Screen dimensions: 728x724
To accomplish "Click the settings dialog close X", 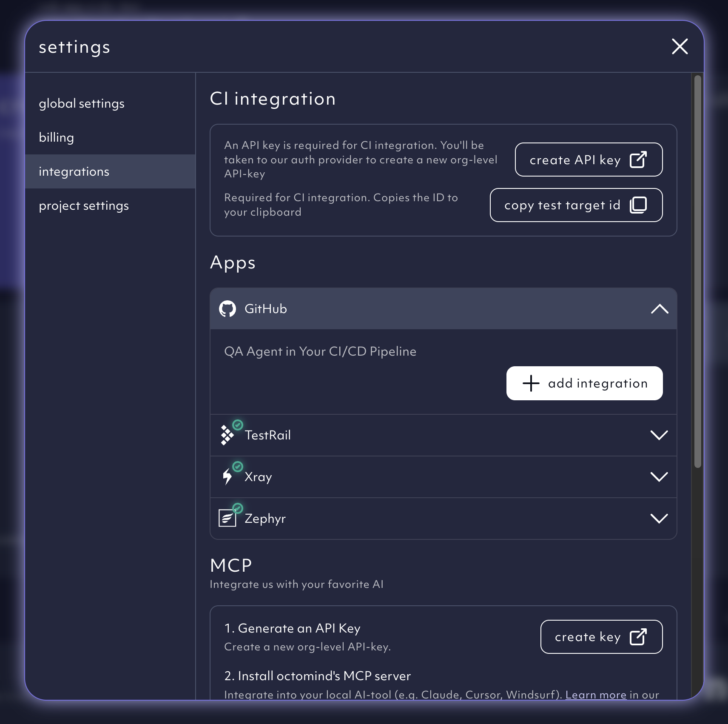I will (x=680, y=47).
